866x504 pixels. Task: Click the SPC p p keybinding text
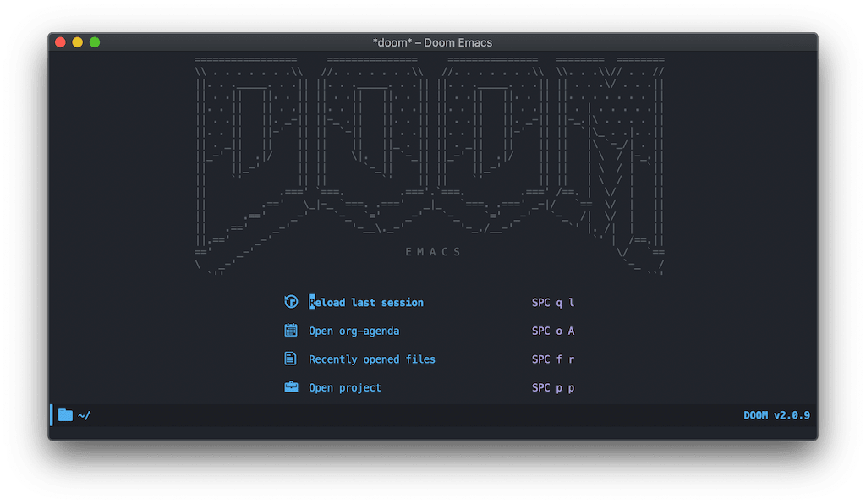pos(553,387)
